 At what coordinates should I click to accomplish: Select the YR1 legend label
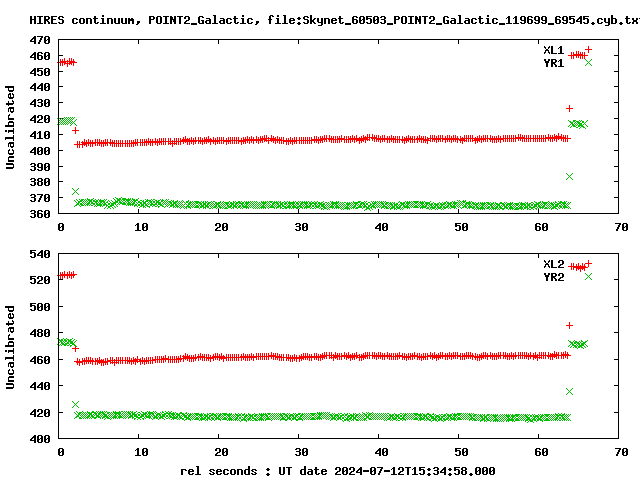(x=553, y=63)
